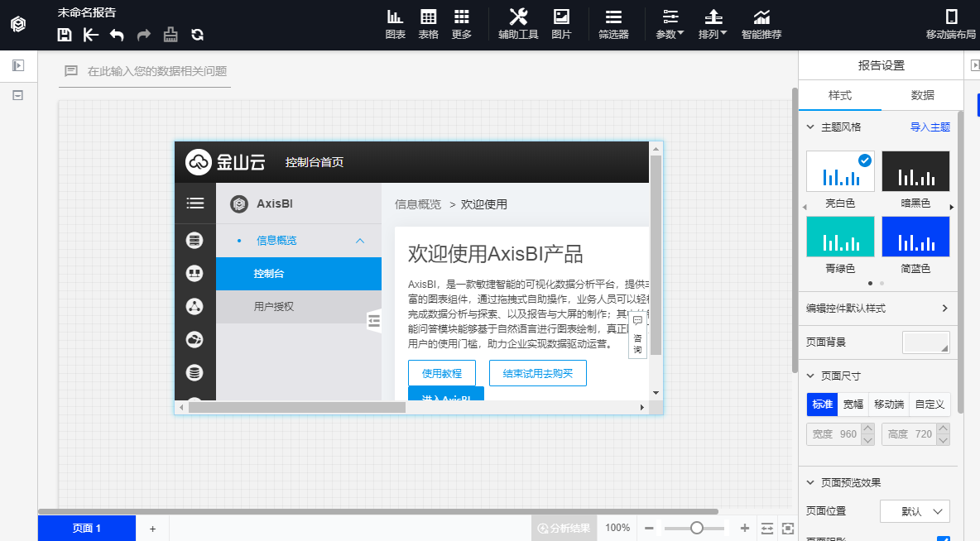The image size is (980, 541).
Task: Collapse the 主题风格 section
Action: point(810,127)
